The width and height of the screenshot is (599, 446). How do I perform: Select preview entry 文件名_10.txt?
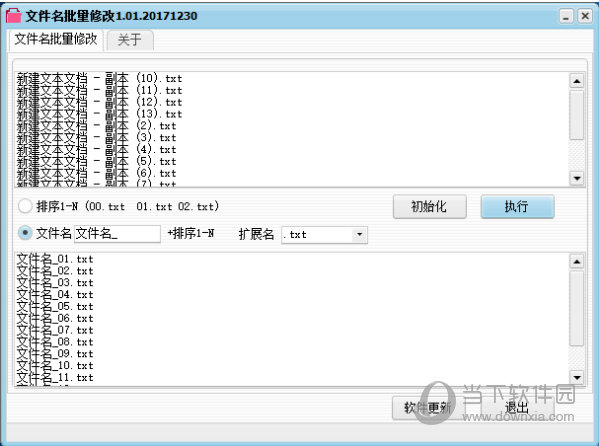point(55,366)
